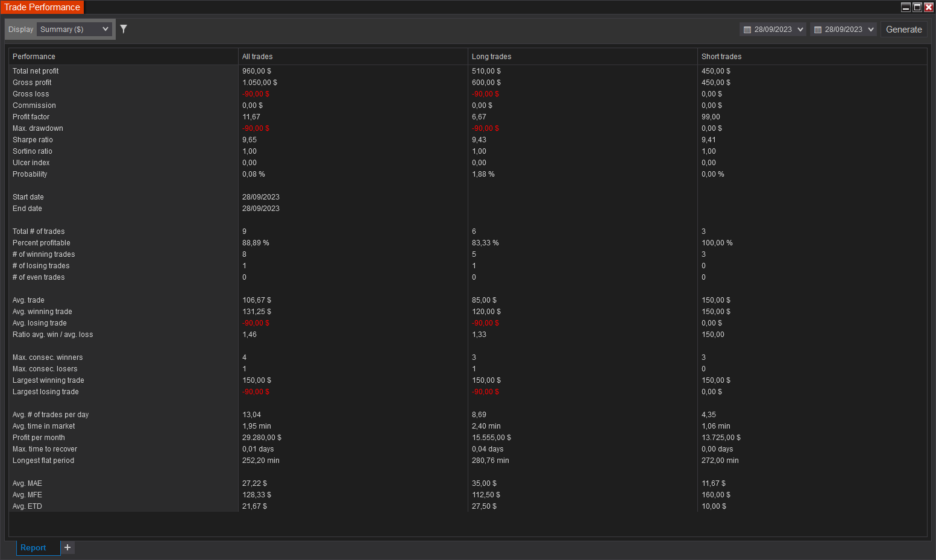
Task: Click All trades Sharpe ratio 9,65
Action: (x=250, y=140)
